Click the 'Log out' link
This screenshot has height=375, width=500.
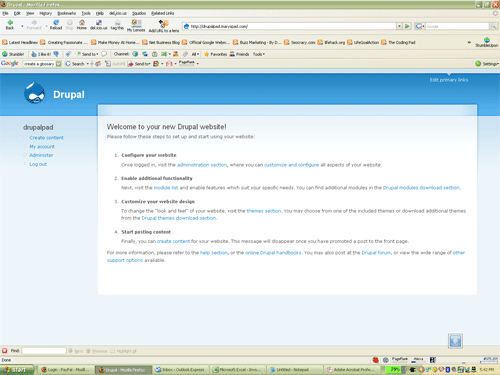[38, 164]
